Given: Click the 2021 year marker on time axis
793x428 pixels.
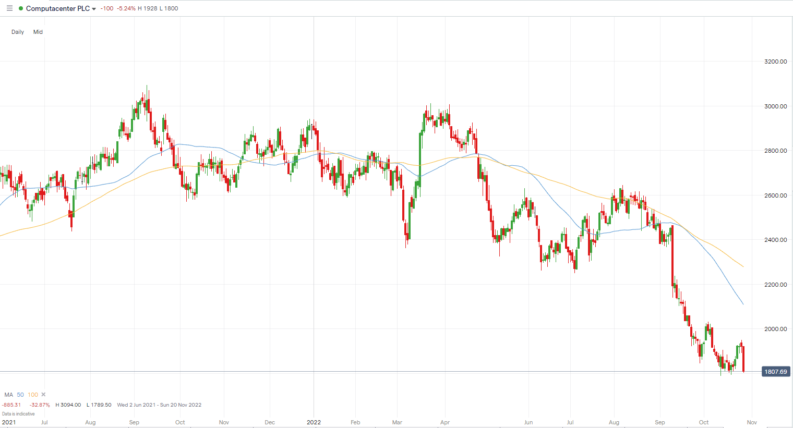Looking at the screenshot, I should (8, 423).
